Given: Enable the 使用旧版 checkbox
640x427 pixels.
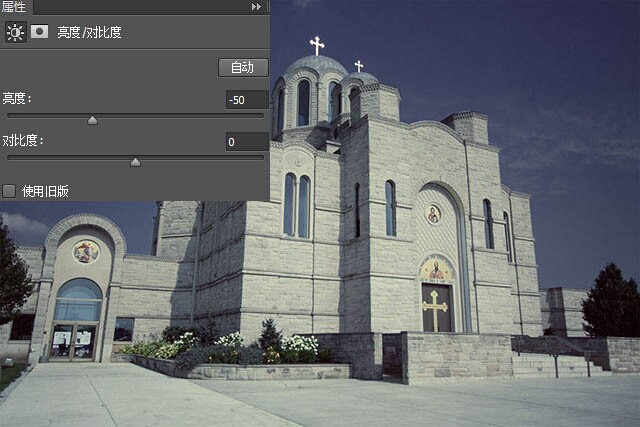Looking at the screenshot, I should pyautogui.click(x=9, y=191).
